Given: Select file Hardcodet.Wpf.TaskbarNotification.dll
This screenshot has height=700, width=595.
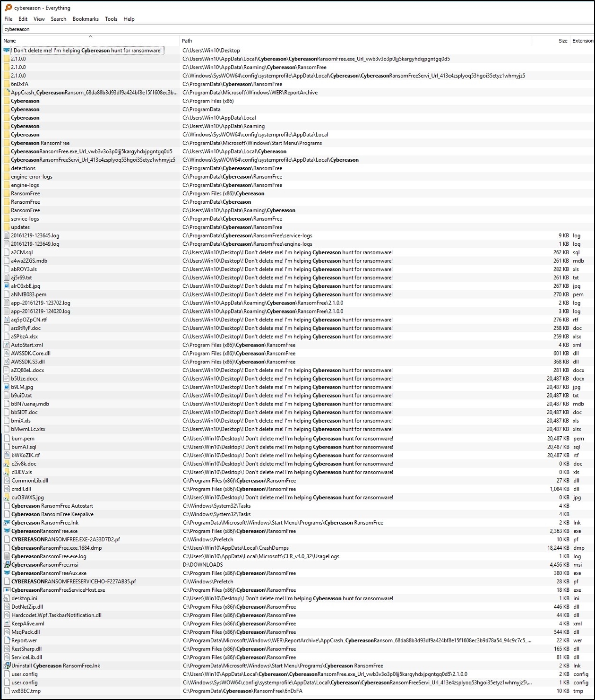Looking at the screenshot, I should point(57,615).
